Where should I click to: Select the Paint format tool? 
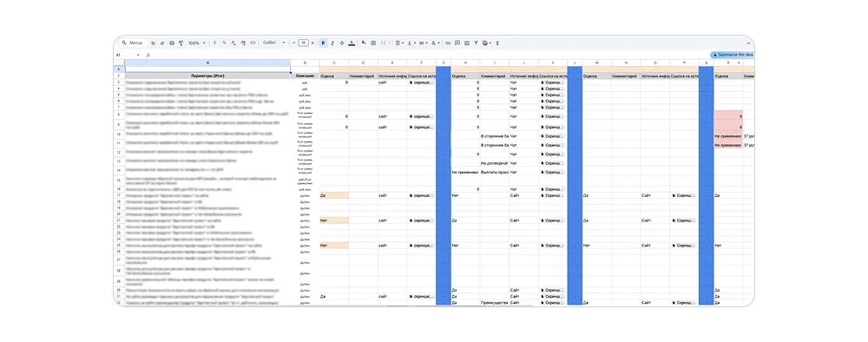click(x=181, y=43)
